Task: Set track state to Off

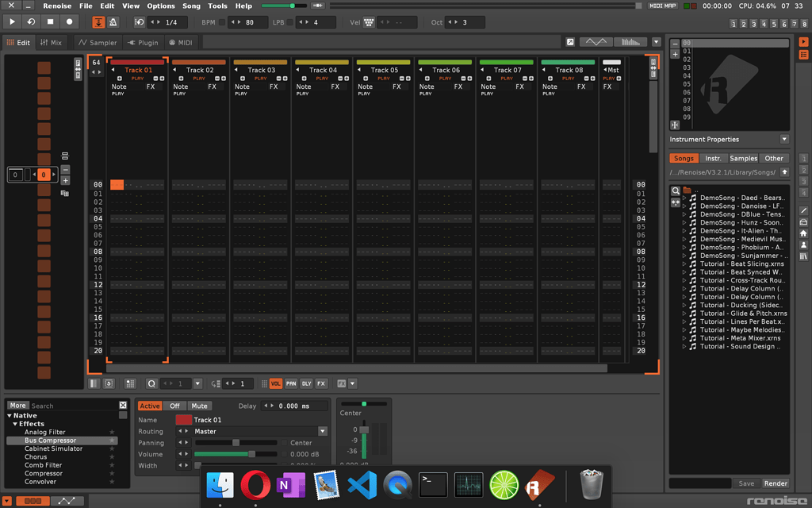Action: click(x=174, y=406)
